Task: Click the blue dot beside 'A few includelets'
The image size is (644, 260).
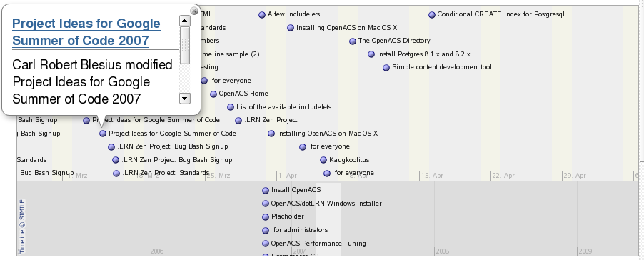Action: 262,15
